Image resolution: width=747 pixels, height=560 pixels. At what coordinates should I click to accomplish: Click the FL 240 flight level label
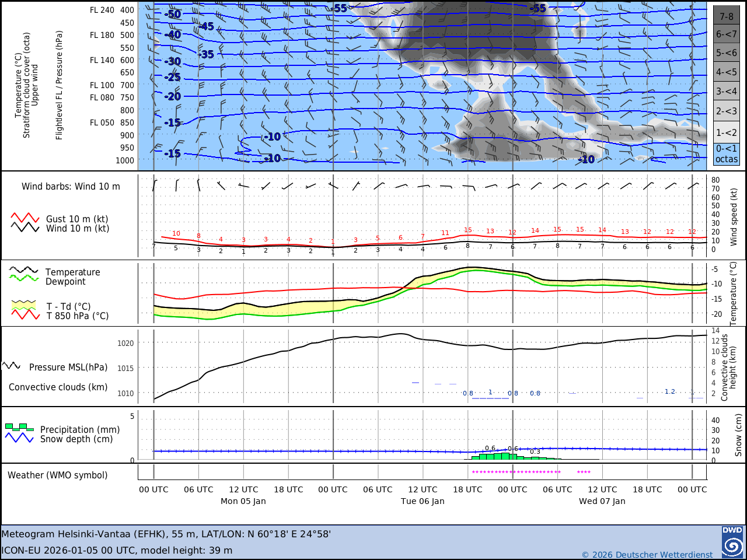pos(102,10)
